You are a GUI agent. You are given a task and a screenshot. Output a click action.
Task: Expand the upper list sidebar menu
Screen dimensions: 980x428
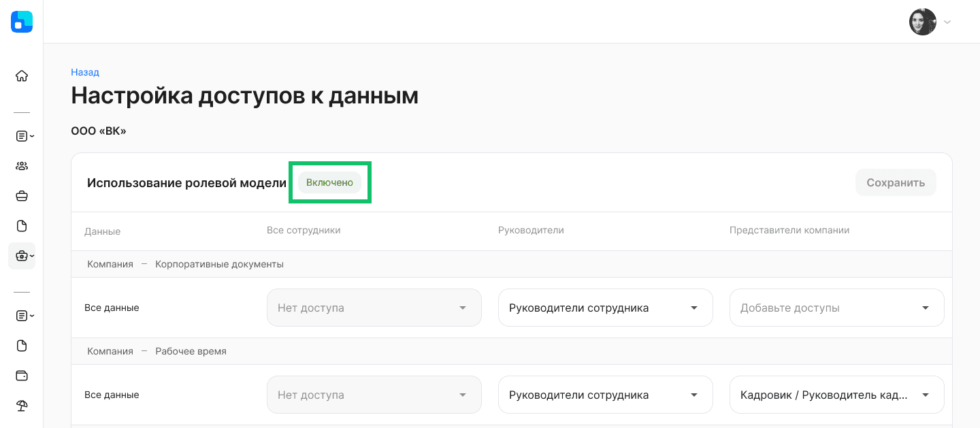pyautogui.click(x=24, y=136)
